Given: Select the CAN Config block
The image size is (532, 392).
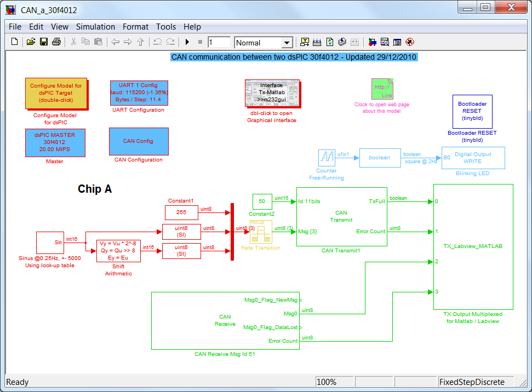Looking at the screenshot, I should pyautogui.click(x=139, y=141).
